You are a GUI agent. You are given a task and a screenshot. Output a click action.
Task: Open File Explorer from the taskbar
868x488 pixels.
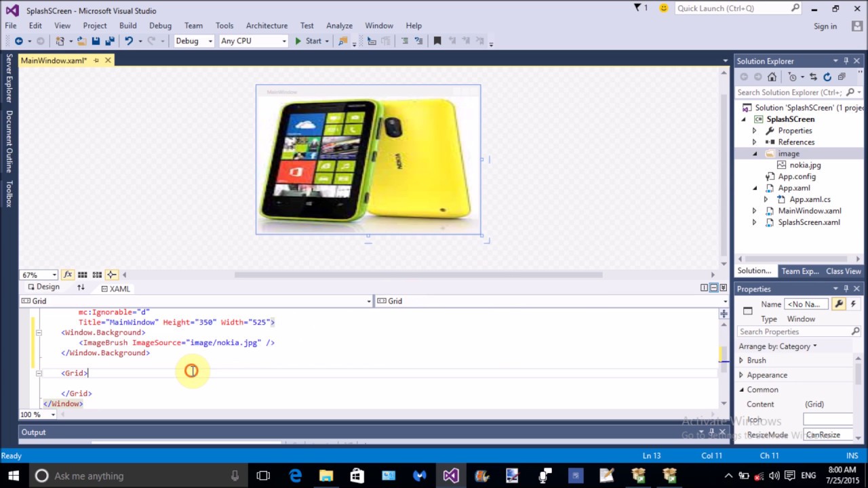tap(326, 476)
